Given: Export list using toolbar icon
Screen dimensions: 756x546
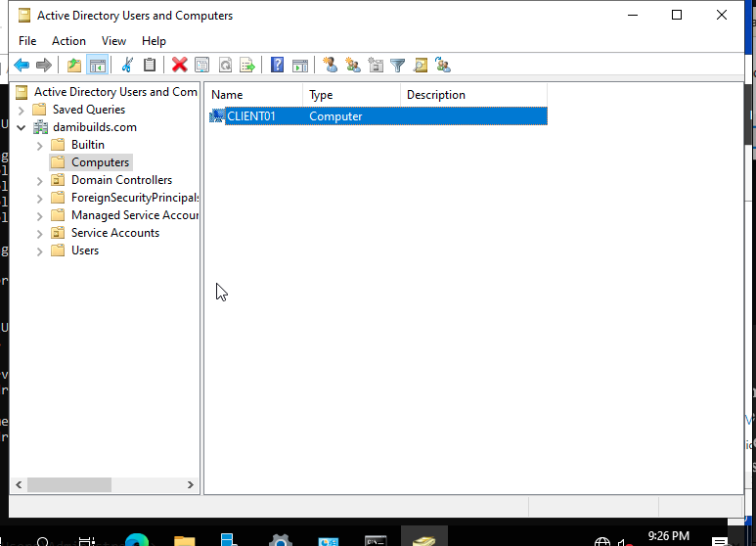Looking at the screenshot, I should tap(247, 65).
